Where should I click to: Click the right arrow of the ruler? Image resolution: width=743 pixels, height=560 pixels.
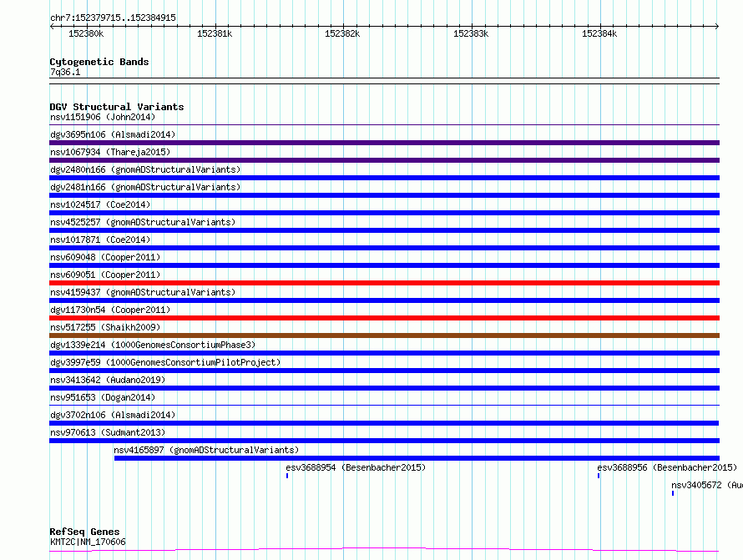point(717,26)
